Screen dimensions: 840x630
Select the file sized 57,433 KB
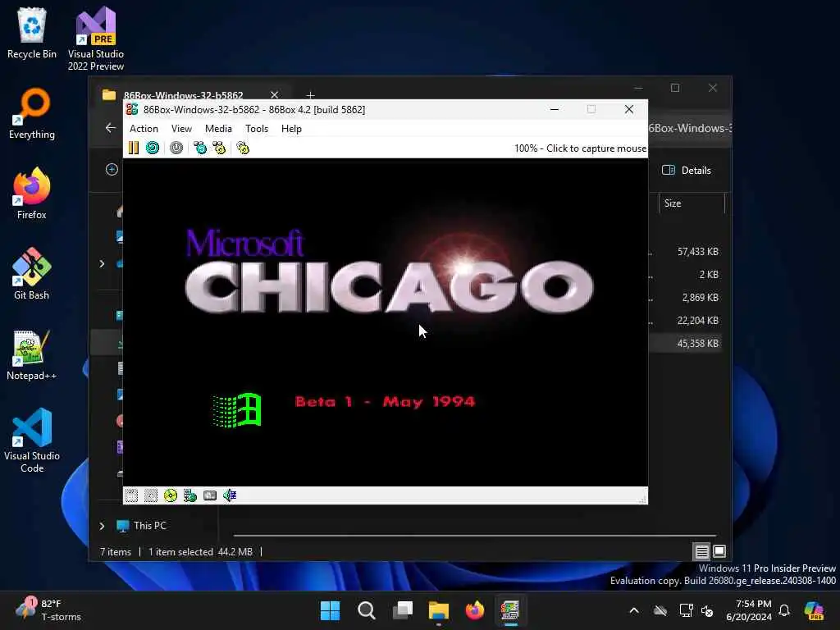click(697, 252)
